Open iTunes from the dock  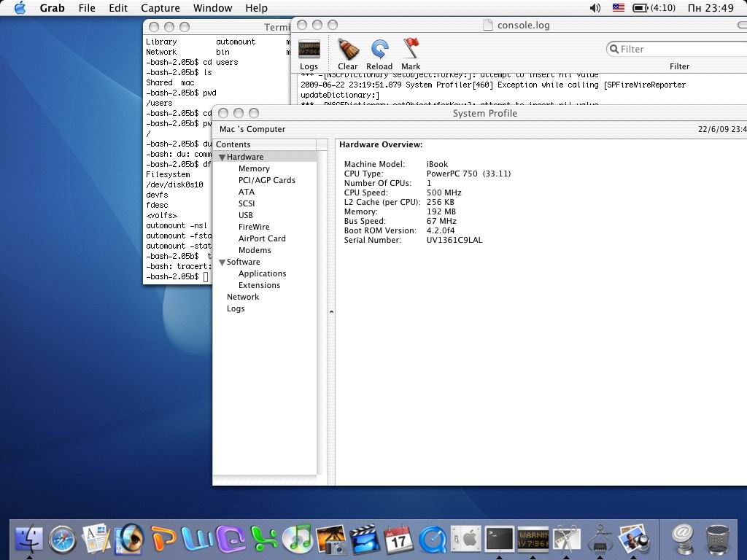click(298, 539)
